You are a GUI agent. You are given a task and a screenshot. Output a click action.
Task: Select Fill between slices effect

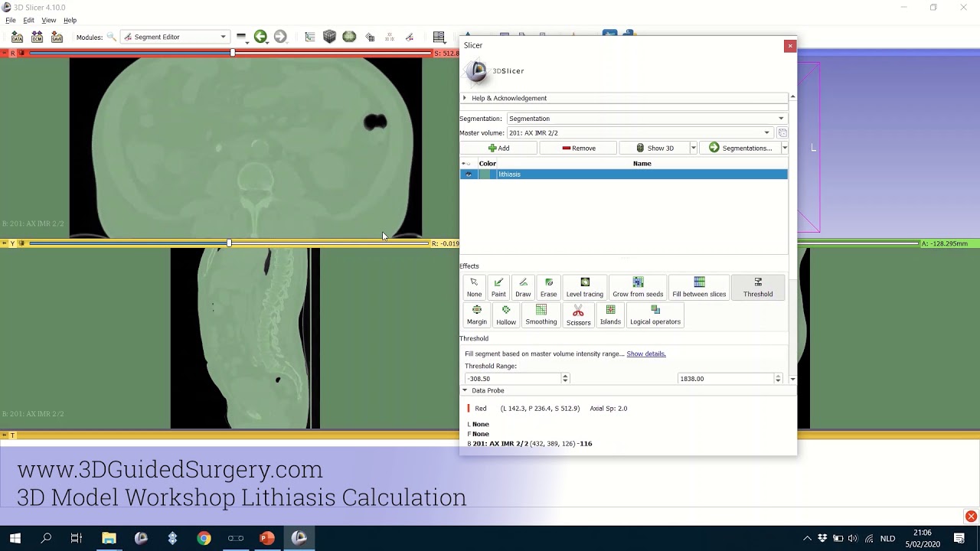(699, 288)
